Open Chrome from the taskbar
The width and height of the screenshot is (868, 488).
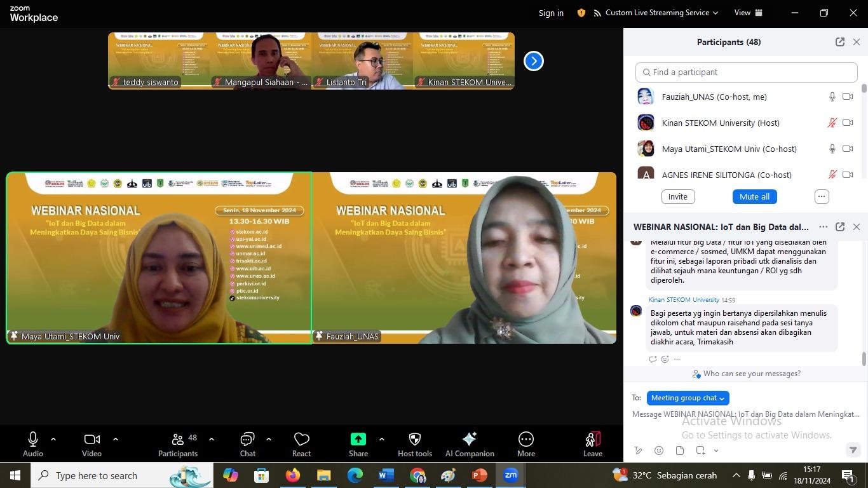(x=417, y=475)
